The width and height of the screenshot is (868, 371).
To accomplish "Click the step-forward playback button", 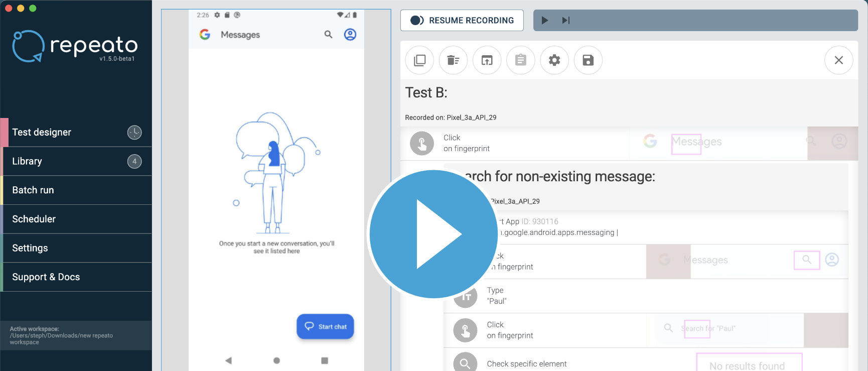I will pyautogui.click(x=566, y=21).
